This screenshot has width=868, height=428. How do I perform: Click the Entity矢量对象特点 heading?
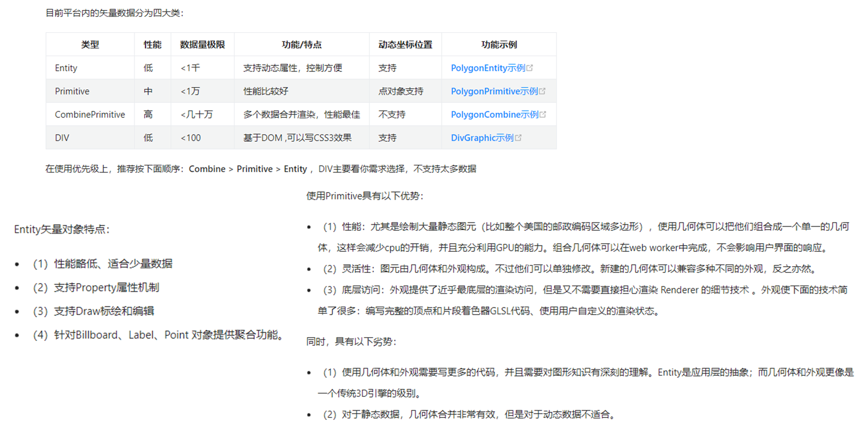tap(62, 229)
